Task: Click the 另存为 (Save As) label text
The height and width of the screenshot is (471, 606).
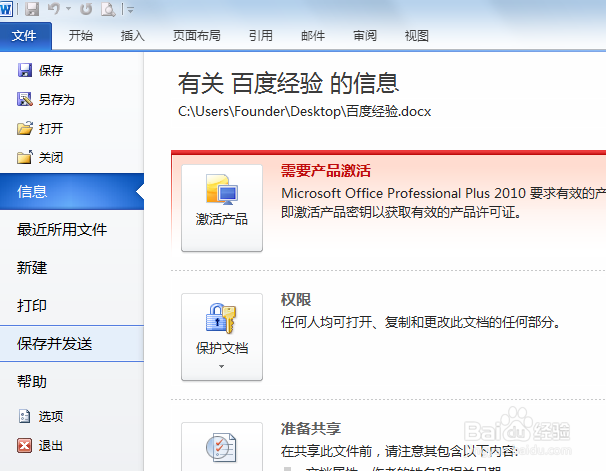Action: 57,99
